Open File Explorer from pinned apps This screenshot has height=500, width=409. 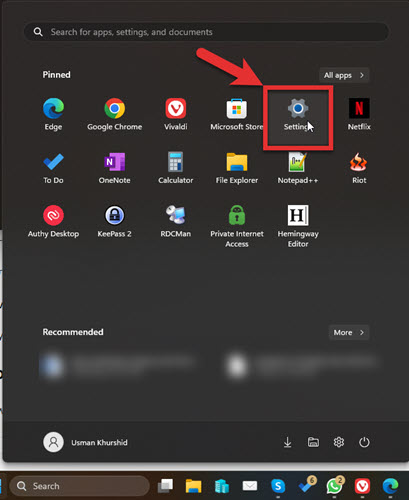coord(237,168)
